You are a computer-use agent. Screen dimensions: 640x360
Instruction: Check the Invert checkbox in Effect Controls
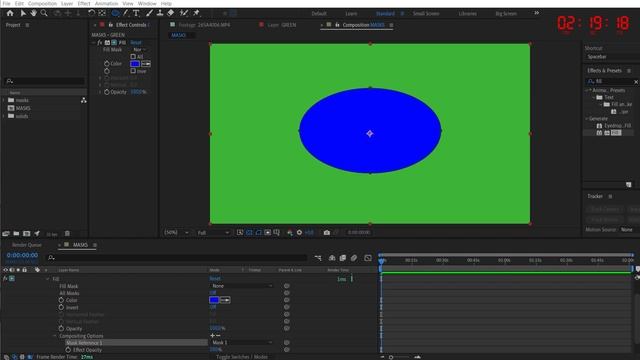tap(133, 71)
